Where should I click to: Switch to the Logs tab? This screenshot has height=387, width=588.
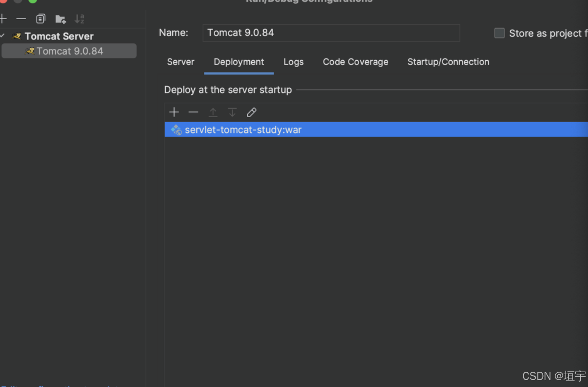click(294, 62)
